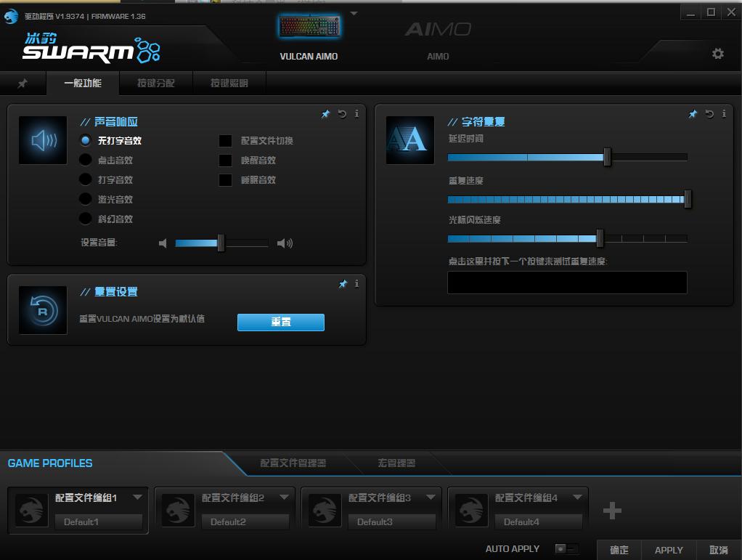Select the 打字音效 radio option
Screen dimensions: 742x560
tap(85, 179)
